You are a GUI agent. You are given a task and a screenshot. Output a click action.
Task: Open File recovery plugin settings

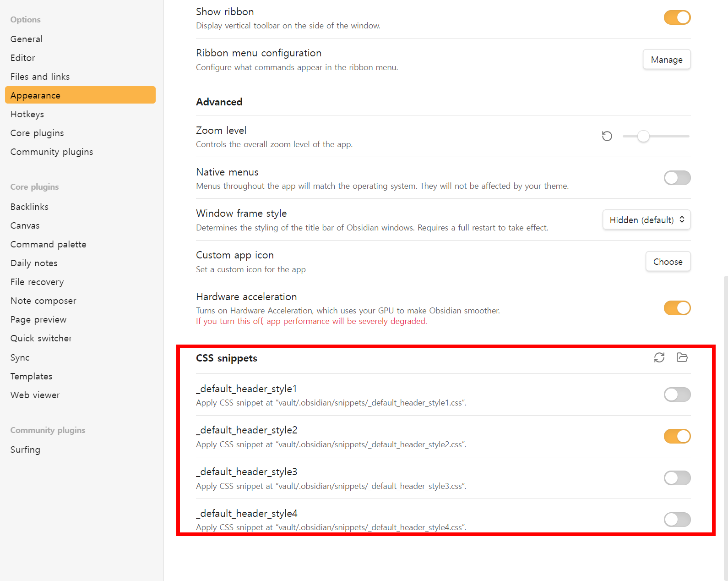pyautogui.click(x=80, y=282)
